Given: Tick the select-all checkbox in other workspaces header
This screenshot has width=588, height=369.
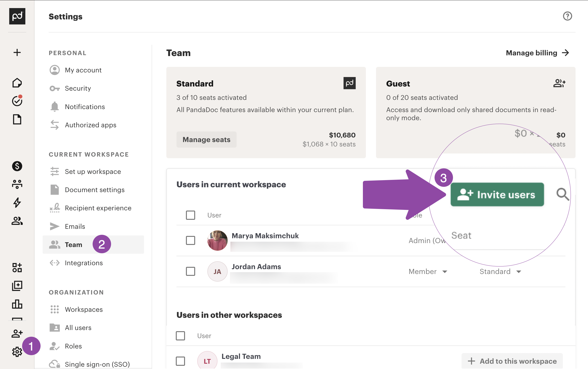Looking at the screenshot, I should pos(180,336).
